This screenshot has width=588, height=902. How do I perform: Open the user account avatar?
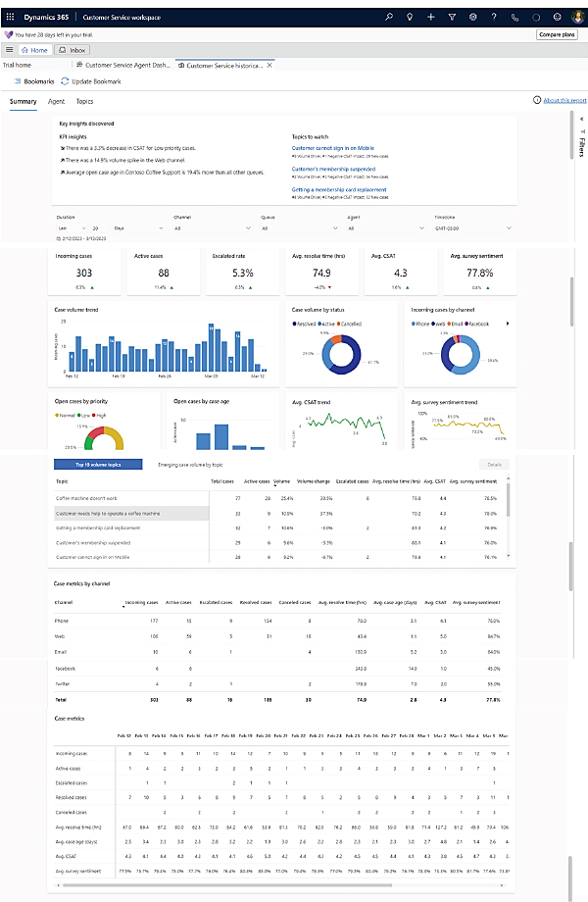point(578,17)
